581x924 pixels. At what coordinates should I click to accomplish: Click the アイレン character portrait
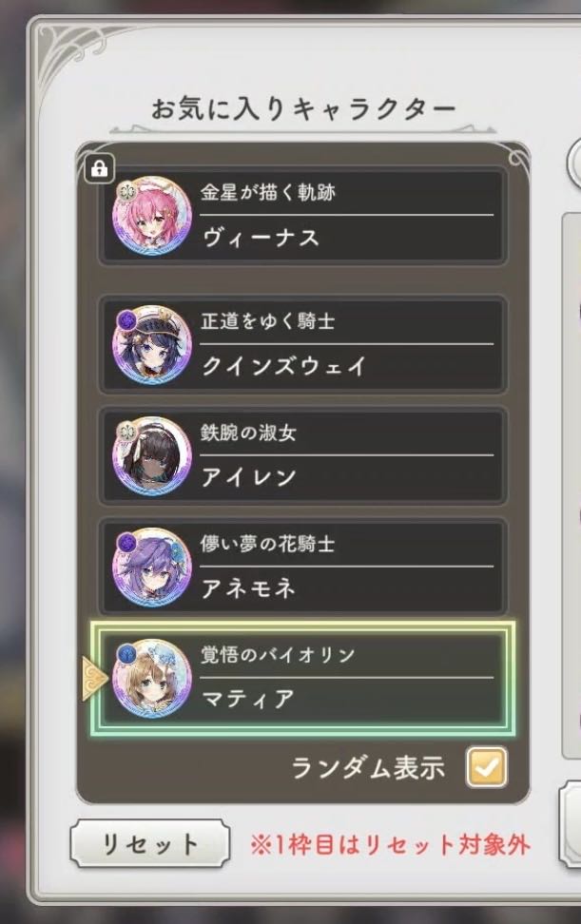point(152,455)
